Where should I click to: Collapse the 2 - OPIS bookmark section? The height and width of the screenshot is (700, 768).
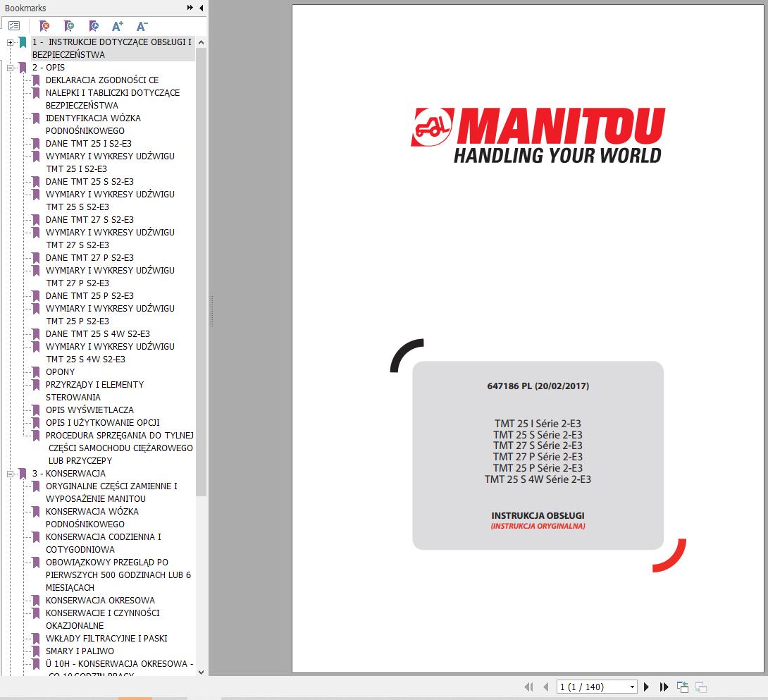[10, 68]
